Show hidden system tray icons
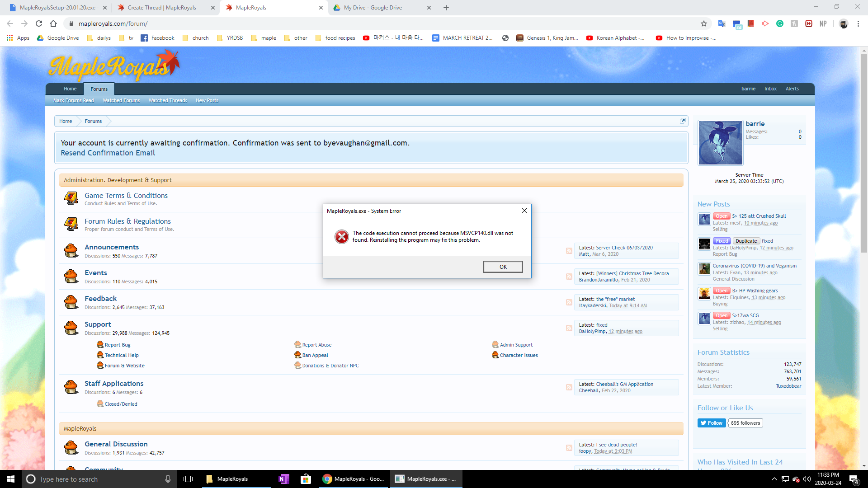This screenshot has height=488, width=868. (x=774, y=479)
